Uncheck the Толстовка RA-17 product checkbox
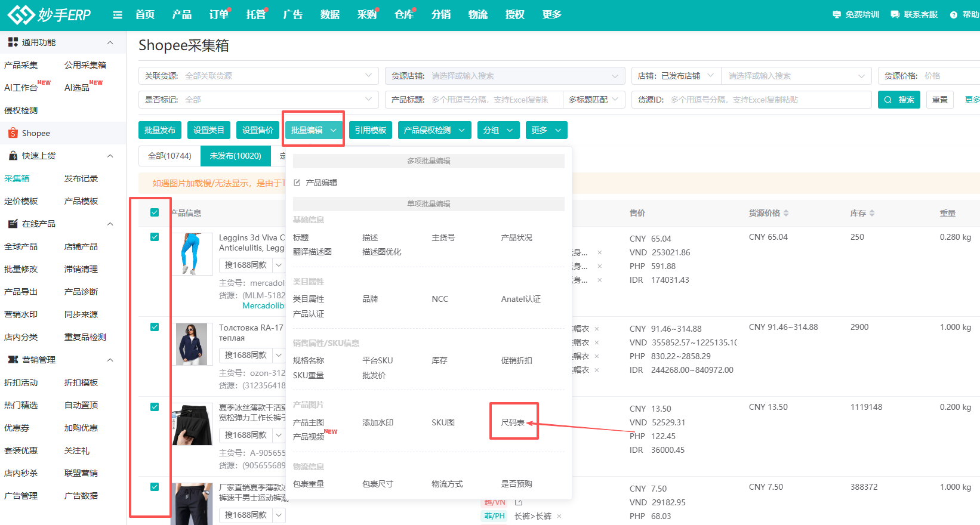This screenshot has height=525, width=980. tap(155, 327)
